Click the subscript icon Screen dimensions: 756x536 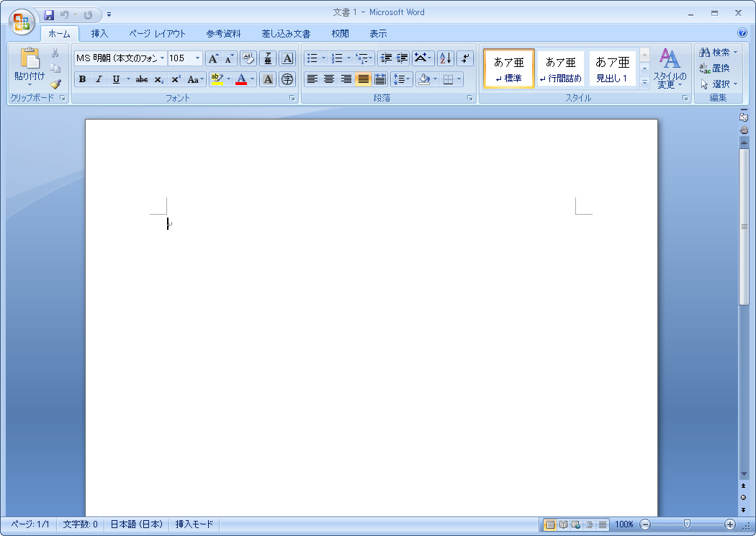click(158, 79)
